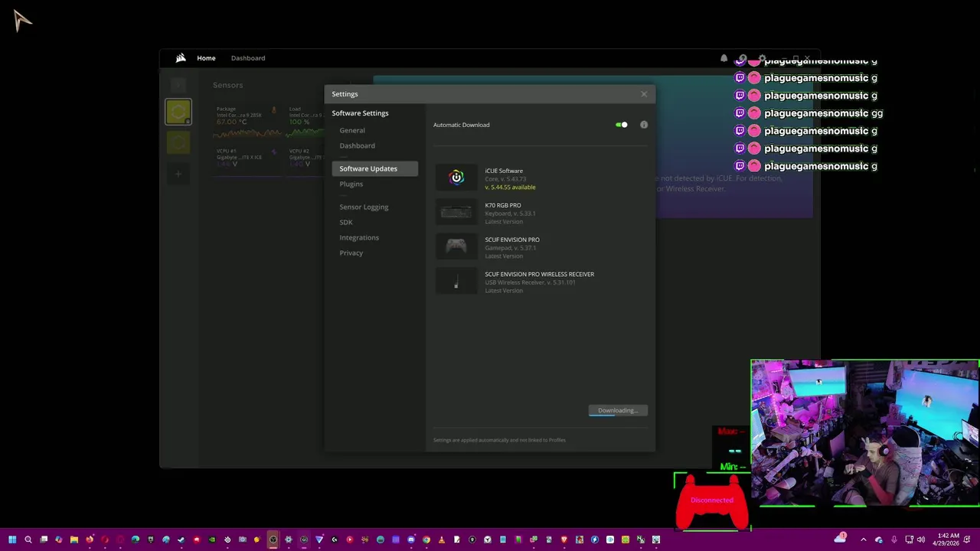Image resolution: width=980 pixels, height=551 pixels.
Task: Switch to OBS Studio on the taskbar
Action: pyautogui.click(x=273, y=540)
